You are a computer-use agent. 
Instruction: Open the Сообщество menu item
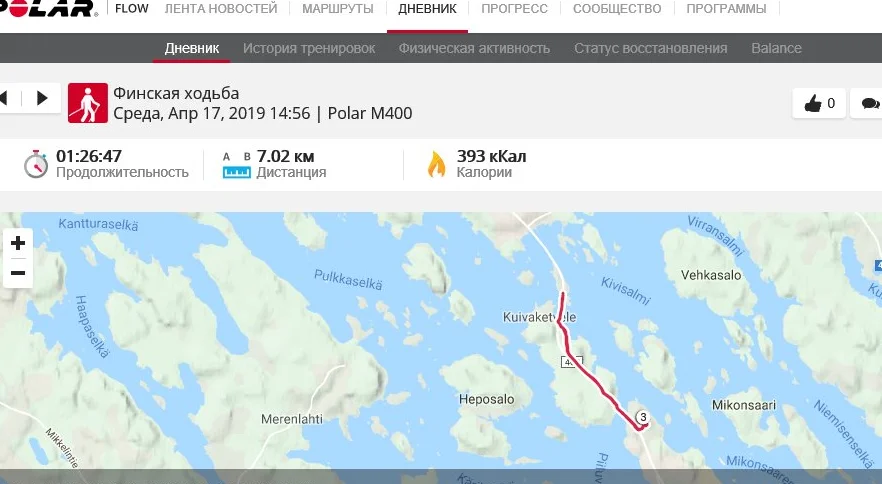click(x=617, y=9)
